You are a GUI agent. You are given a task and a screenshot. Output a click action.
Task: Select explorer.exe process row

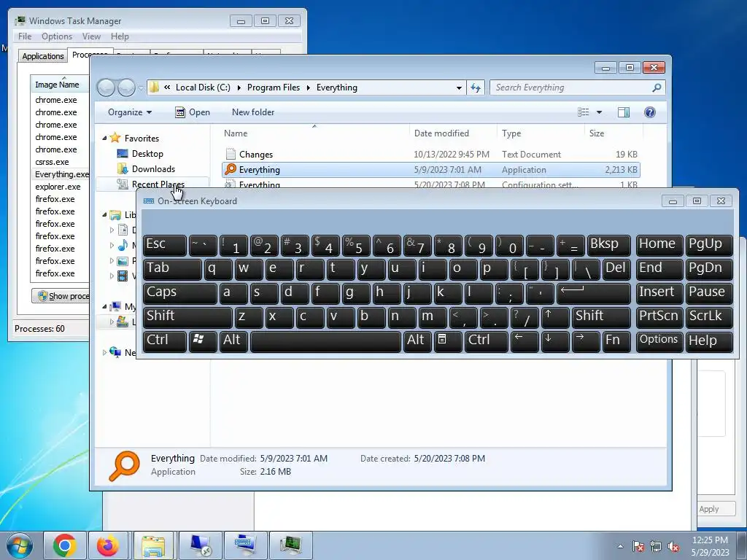point(61,187)
